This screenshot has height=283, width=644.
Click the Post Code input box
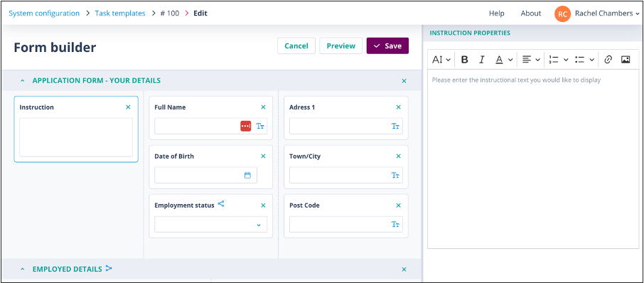click(x=346, y=224)
